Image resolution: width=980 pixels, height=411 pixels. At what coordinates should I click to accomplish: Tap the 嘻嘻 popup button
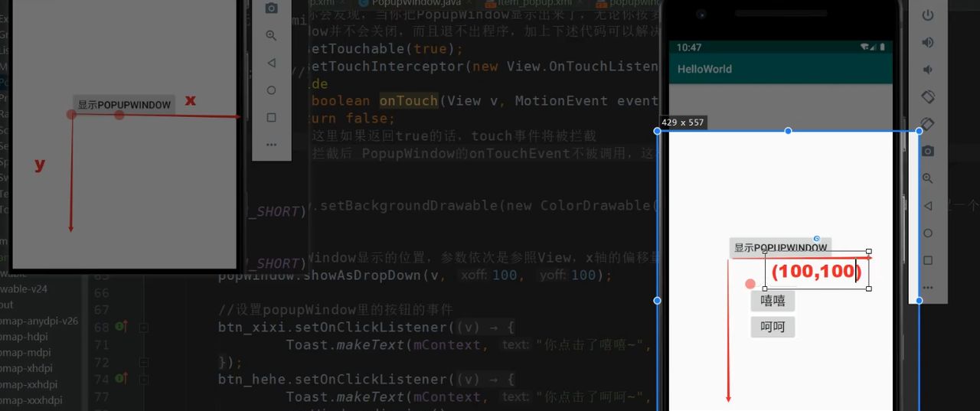click(x=773, y=301)
